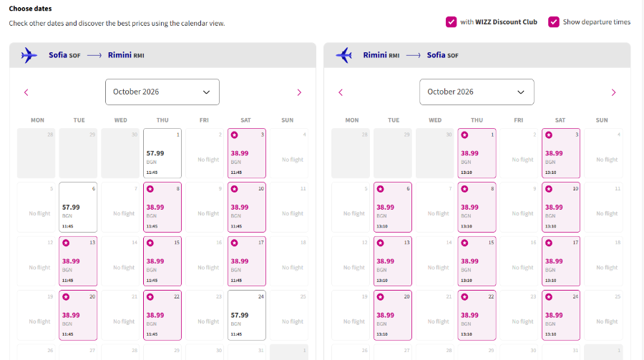Click discount star icon on return October 24
Viewport: 644px width, 360px height.
click(x=549, y=297)
